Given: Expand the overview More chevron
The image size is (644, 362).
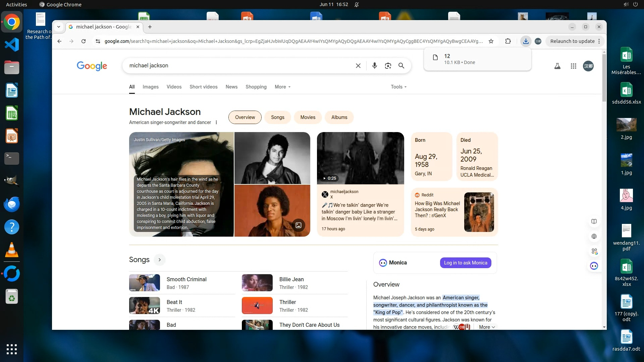Looking at the screenshot, I should coord(487,327).
